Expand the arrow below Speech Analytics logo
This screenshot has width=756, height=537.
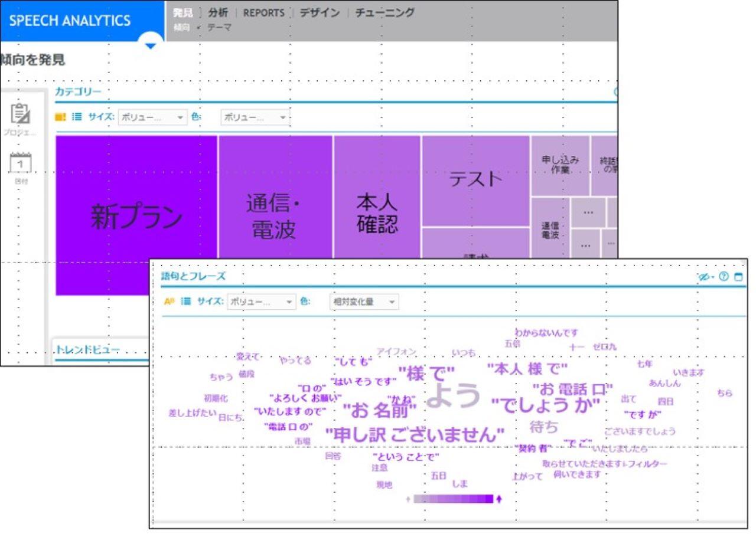pyautogui.click(x=151, y=45)
